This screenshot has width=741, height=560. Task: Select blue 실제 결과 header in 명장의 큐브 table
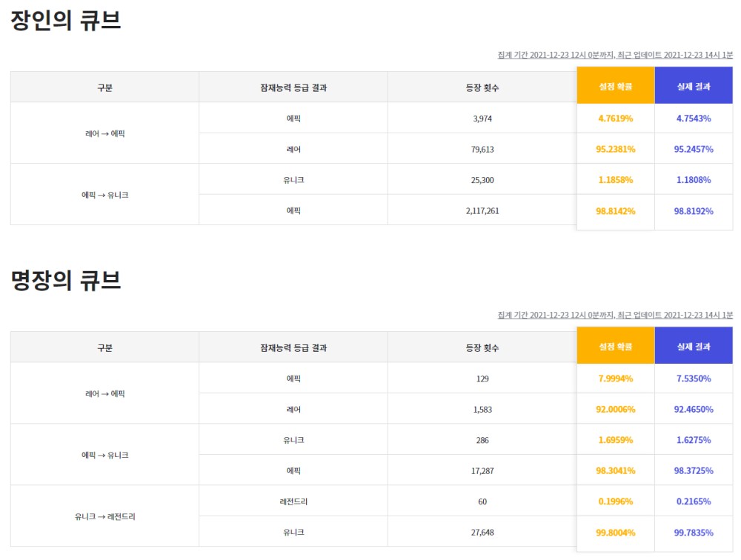(x=694, y=347)
